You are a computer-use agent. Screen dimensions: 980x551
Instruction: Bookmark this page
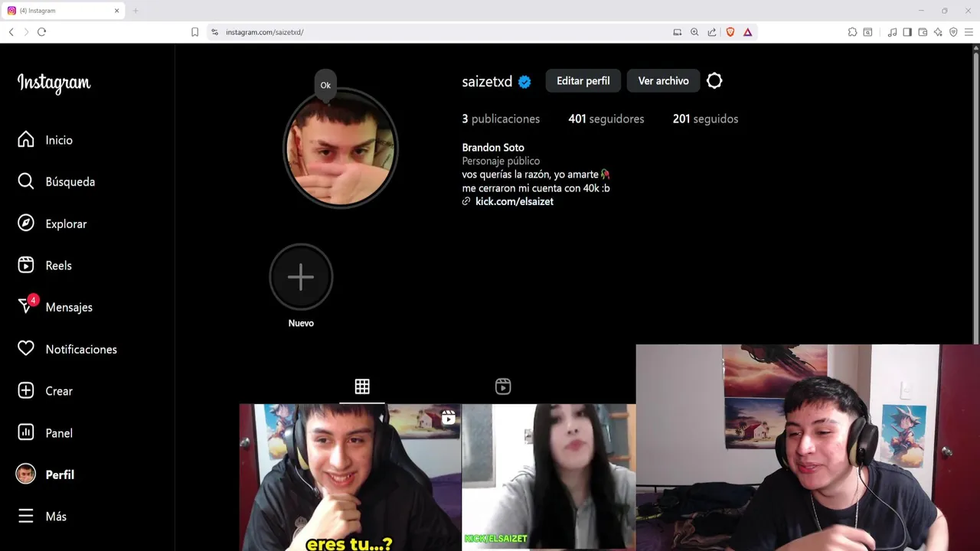pos(194,32)
